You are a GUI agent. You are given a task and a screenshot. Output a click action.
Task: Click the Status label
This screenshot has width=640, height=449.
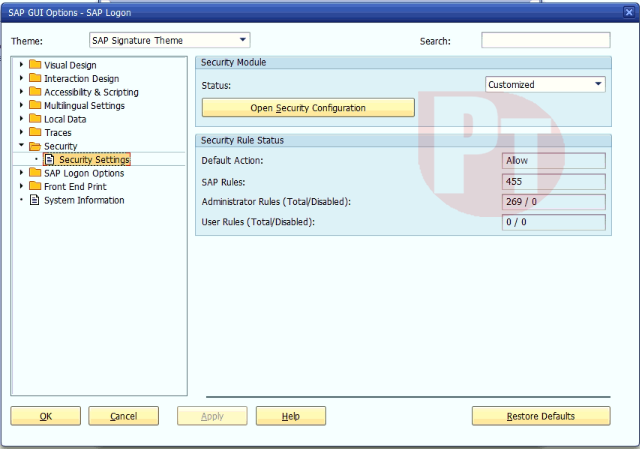click(216, 86)
